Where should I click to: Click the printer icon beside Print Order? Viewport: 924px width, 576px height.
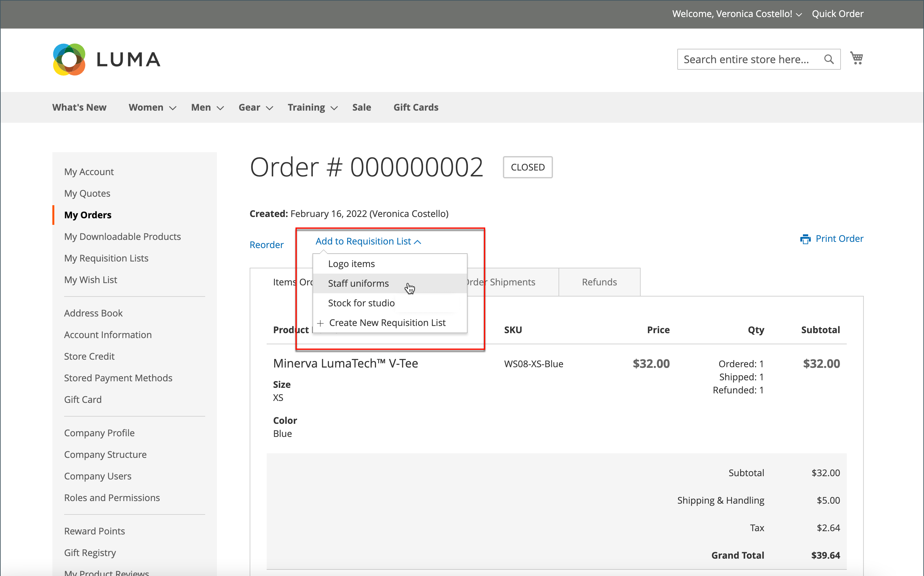(805, 239)
